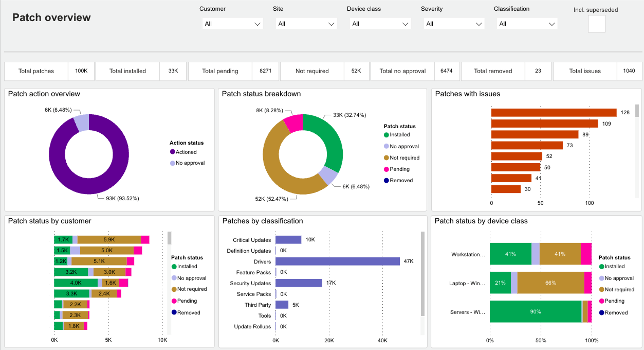Viewport: 644px width, 350px height.
Task: Click the Actioned legend marker
Action: [172, 152]
